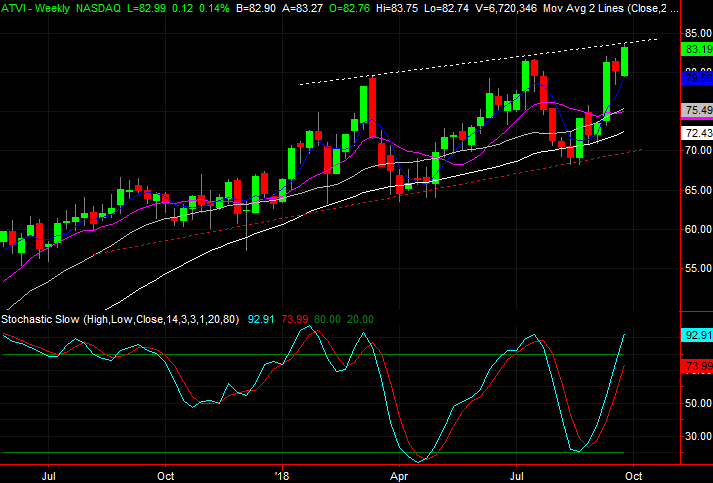The image size is (713, 483).
Task: Click the blue 79.58 moving average tag
Action: pos(697,78)
